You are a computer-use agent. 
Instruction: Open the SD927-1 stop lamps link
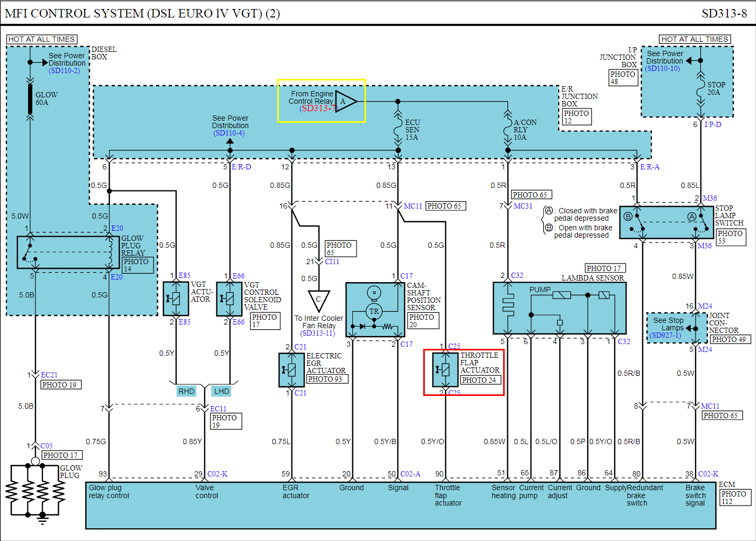click(666, 335)
